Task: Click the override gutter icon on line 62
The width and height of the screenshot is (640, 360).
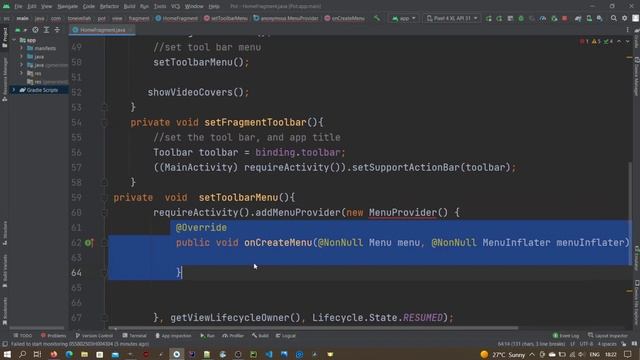Action: click(x=89, y=243)
